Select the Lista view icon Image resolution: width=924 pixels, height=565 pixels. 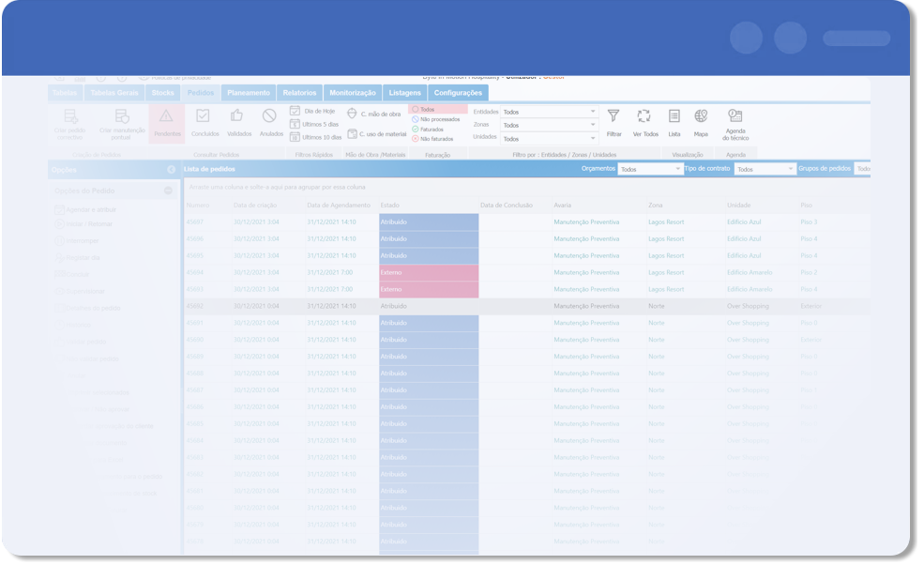point(674,117)
